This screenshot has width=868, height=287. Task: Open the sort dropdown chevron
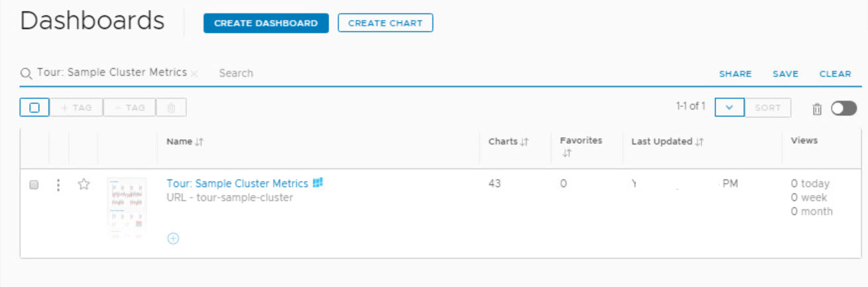[729, 107]
